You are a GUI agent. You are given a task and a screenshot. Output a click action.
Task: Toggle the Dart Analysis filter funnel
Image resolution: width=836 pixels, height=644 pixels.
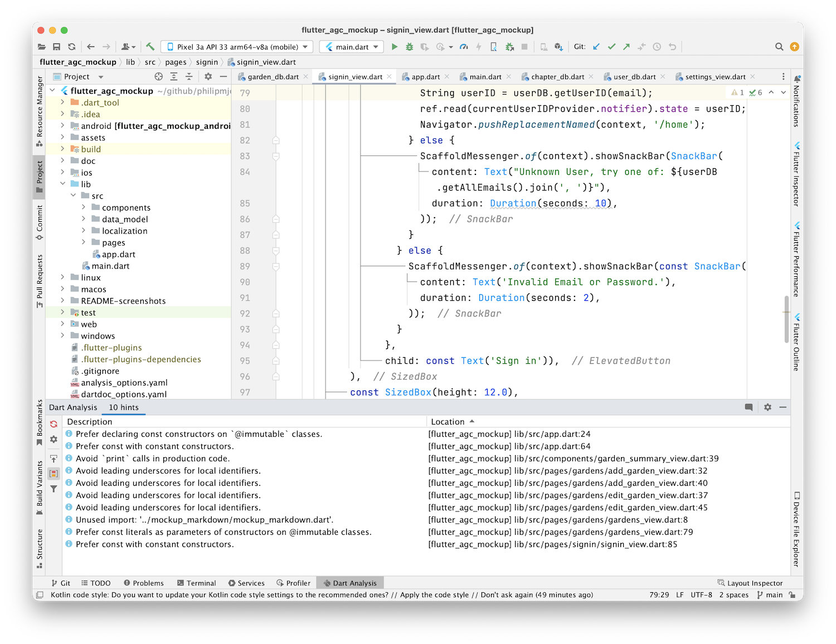pos(54,489)
